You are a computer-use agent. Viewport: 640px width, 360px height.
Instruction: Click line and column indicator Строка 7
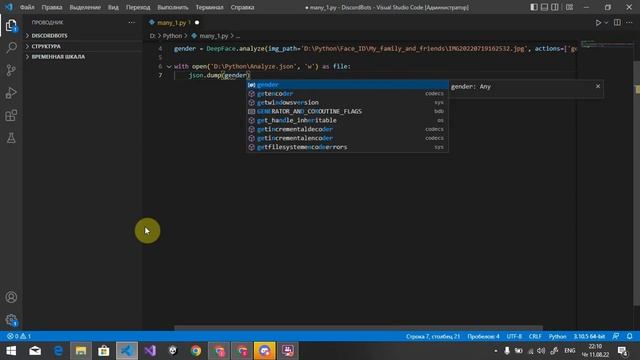(433, 336)
